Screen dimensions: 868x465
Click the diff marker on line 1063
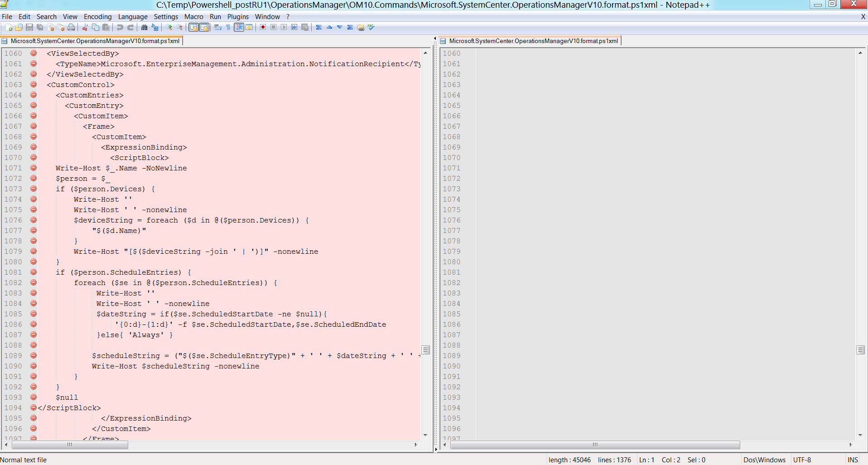pos(34,85)
